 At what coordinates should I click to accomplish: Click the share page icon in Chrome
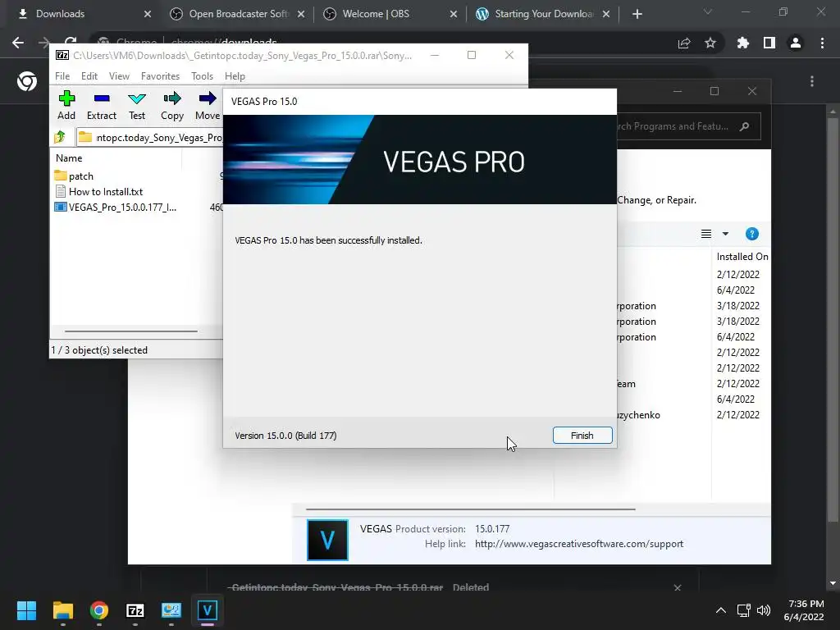684,43
